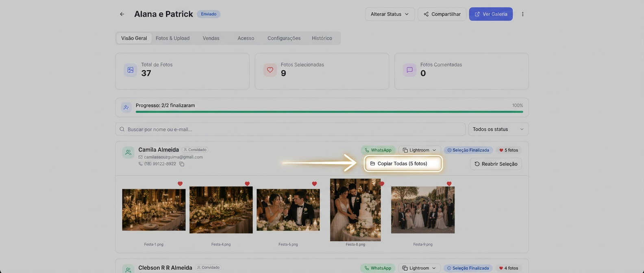
Task: Click the Ver Galeria button
Action: (x=491, y=14)
